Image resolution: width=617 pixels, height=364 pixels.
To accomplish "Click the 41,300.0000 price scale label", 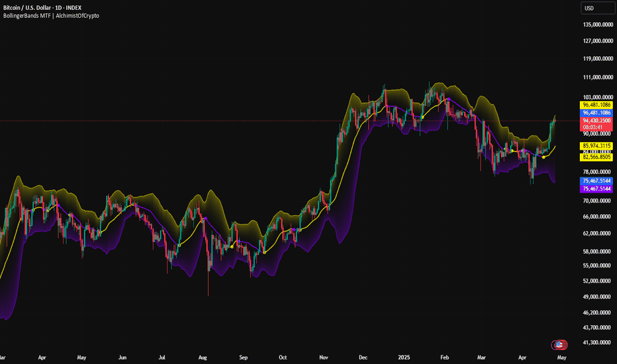I will tap(598, 342).
